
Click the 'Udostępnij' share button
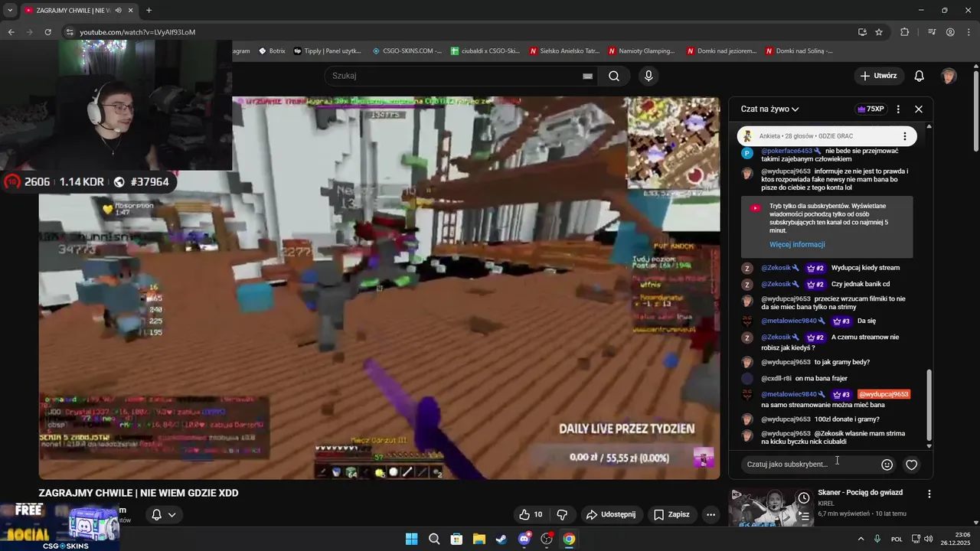click(x=610, y=514)
